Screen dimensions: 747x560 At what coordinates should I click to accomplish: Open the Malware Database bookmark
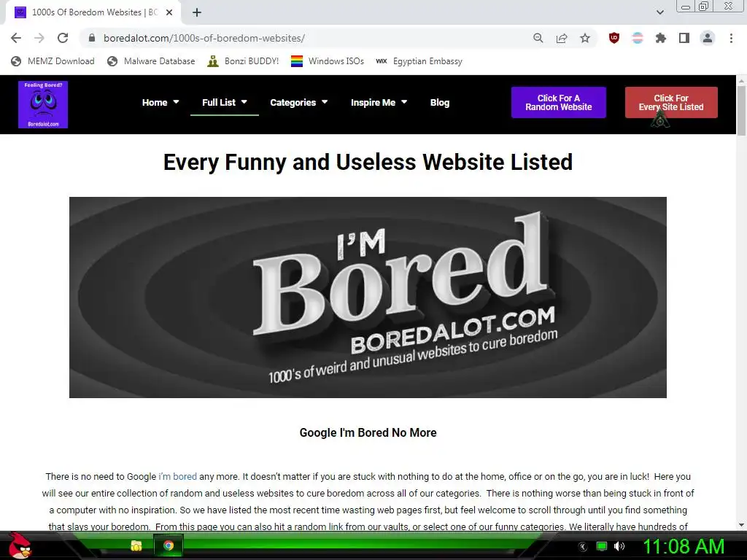[151, 61]
